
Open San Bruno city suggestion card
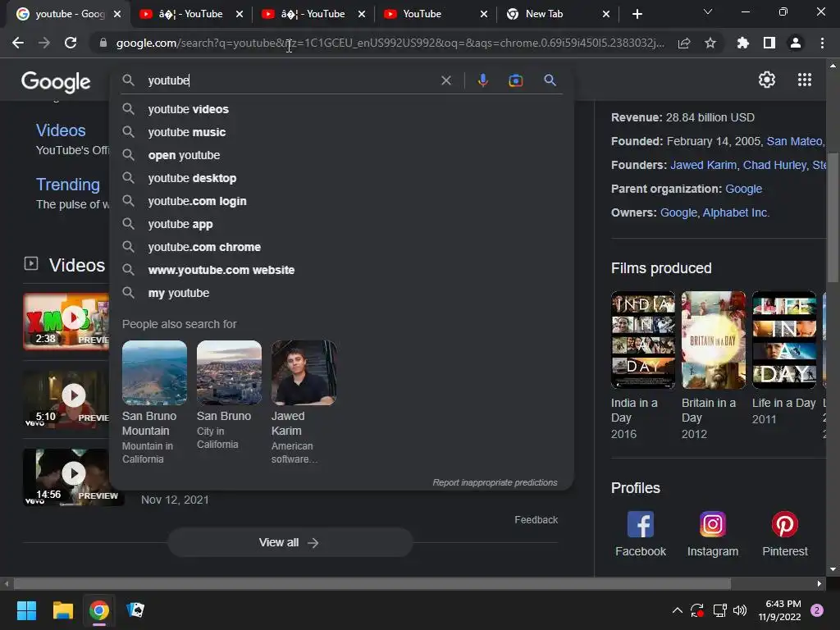click(x=229, y=395)
